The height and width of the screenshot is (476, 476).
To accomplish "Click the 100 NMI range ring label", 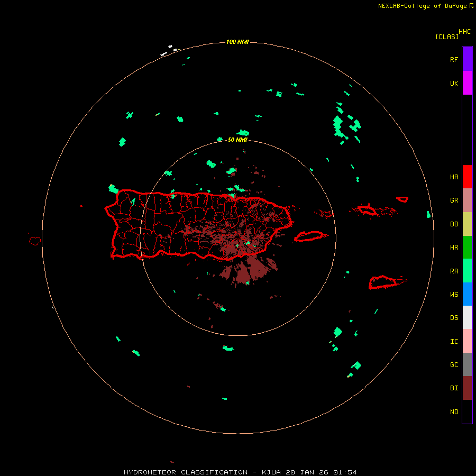I will pyautogui.click(x=237, y=42).
